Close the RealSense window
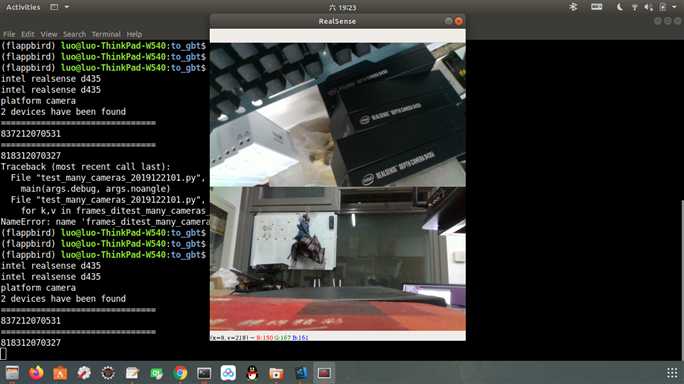The width and height of the screenshot is (684, 384). pyautogui.click(x=458, y=21)
